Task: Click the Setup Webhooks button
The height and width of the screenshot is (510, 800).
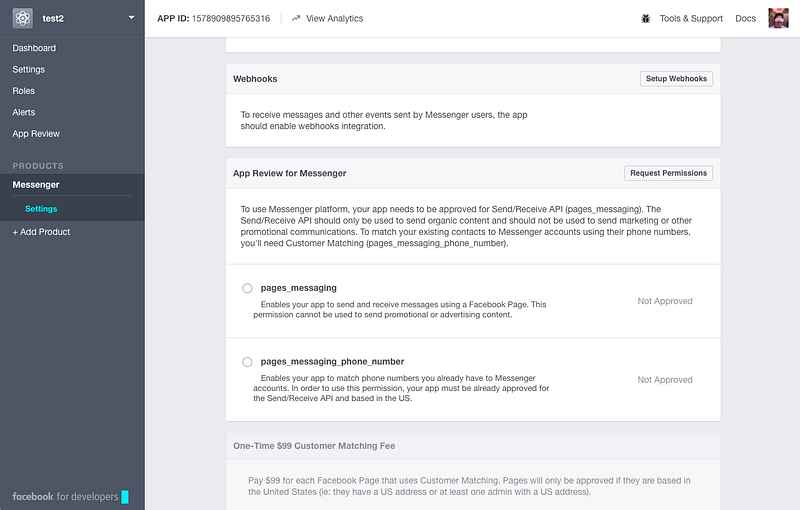Action: (x=676, y=79)
